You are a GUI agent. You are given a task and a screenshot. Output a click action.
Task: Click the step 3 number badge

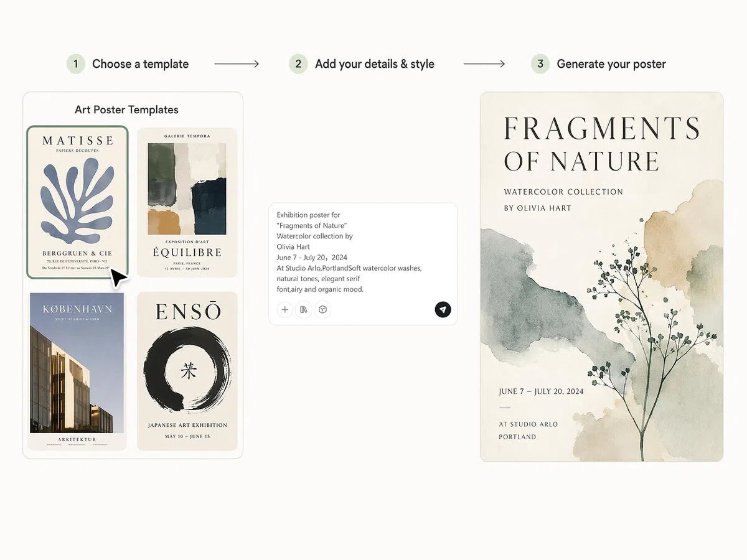coord(540,64)
